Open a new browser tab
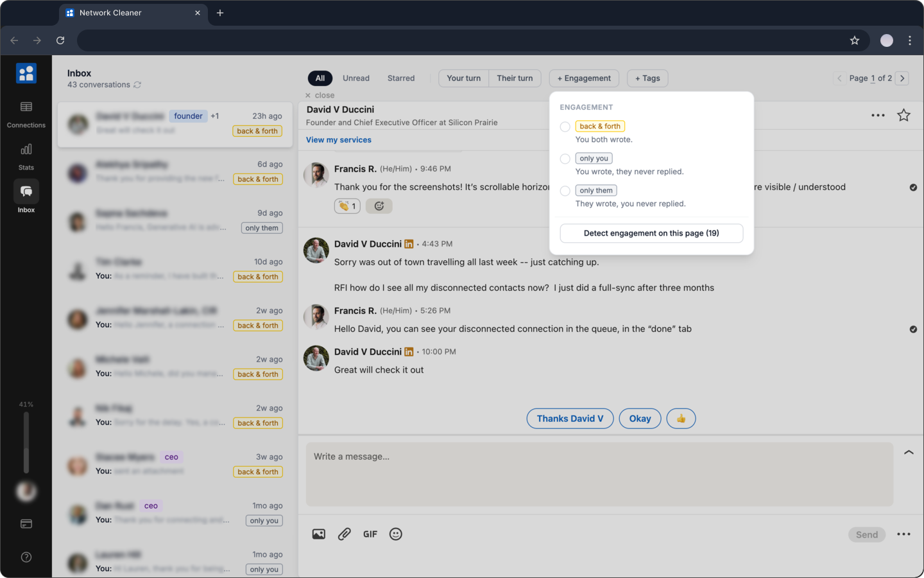 [220, 13]
